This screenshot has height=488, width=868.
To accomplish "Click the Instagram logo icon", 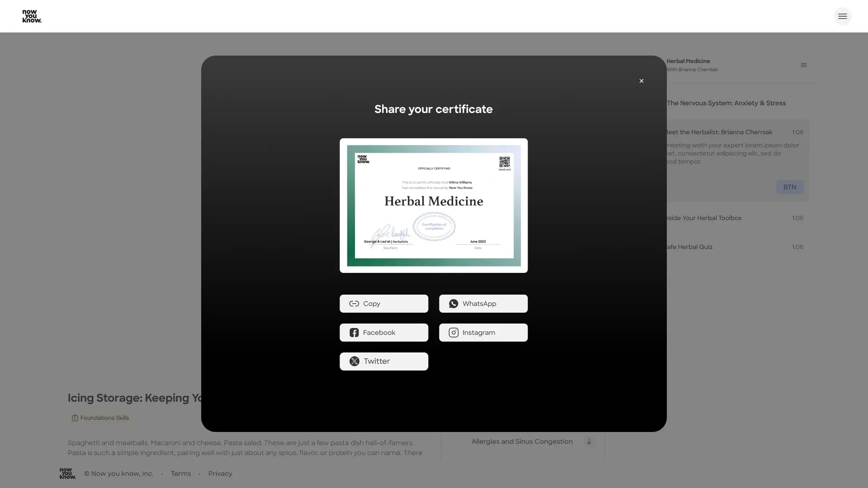I will click(453, 333).
